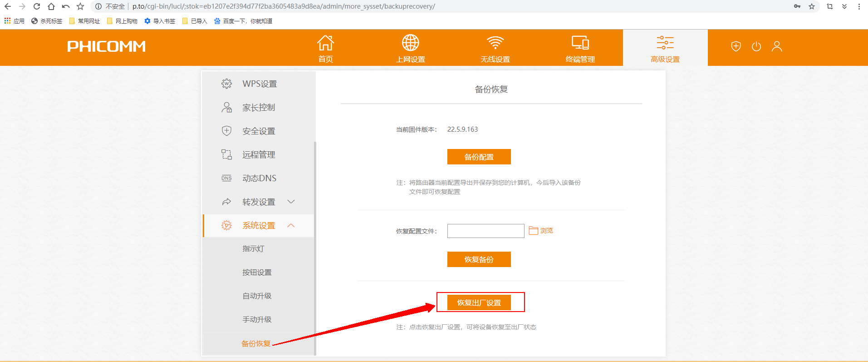868x362 pixels.
Task: Open the 指示灯 submenu item
Action: click(253, 249)
